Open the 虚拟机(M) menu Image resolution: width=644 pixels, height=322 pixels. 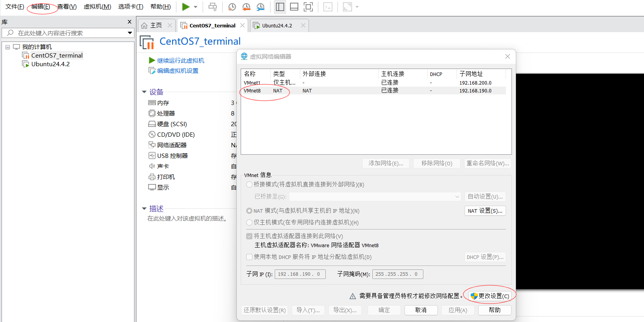pos(98,7)
